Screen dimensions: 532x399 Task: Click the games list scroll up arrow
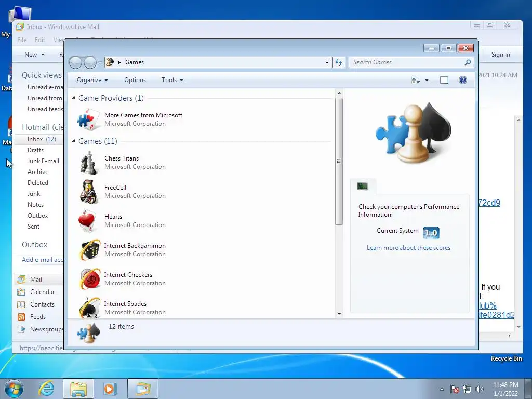point(339,93)
